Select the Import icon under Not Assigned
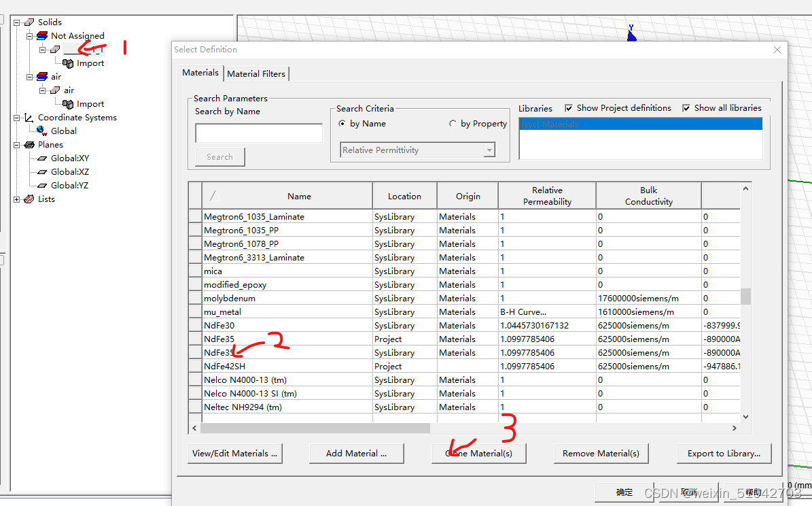This screenshot has height=506, width=812. click(x=69, y=63)
